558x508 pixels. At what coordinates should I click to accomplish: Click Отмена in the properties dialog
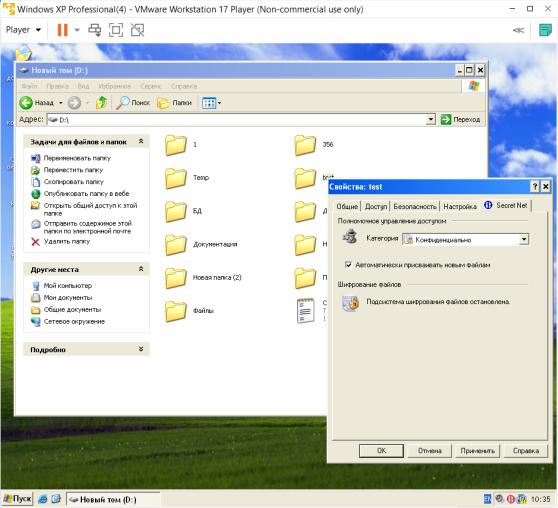point(430,451)
